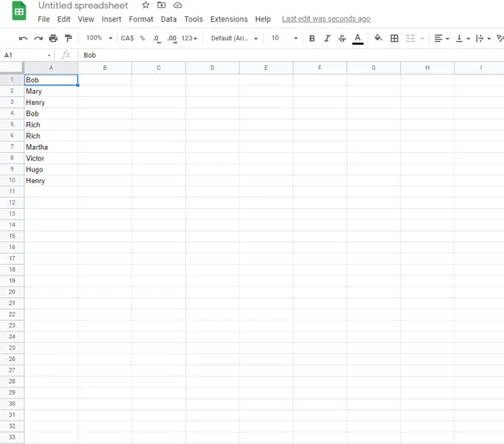504x444 pixels.
Task: Select the Paint format tool
Action: point(68,38)
